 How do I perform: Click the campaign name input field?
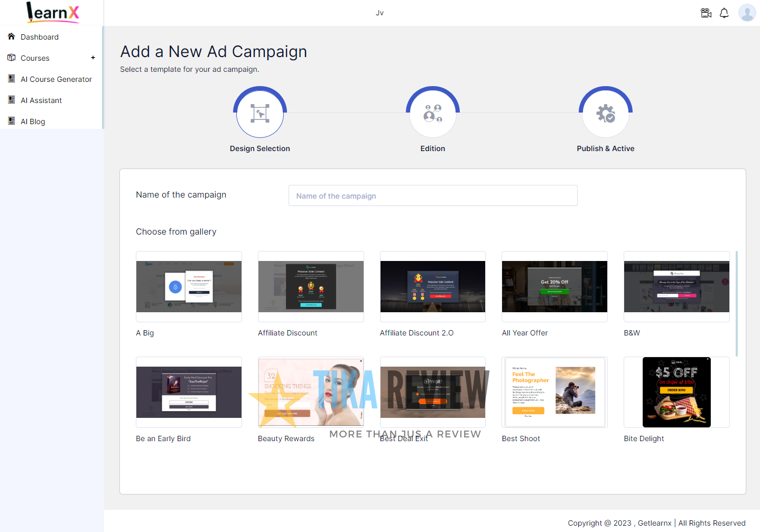[432, 195]
